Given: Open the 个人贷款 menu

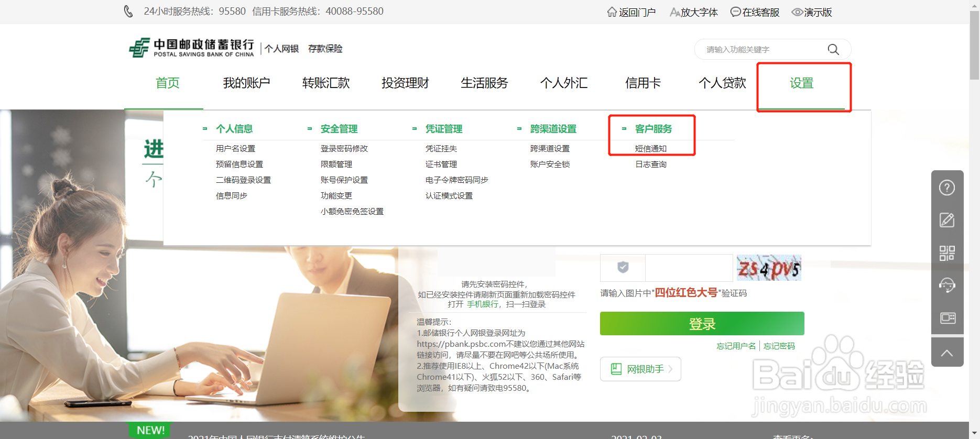Looking at the screenshot, I should [x=722, y=83].
